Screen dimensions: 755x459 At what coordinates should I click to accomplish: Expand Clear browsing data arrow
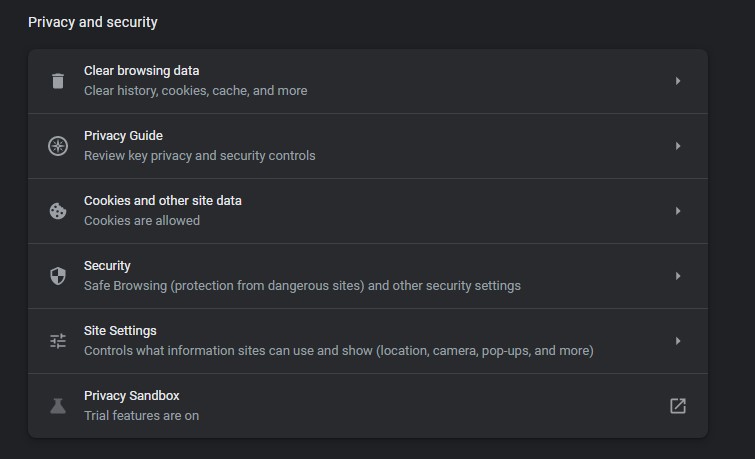pos(677,81)
